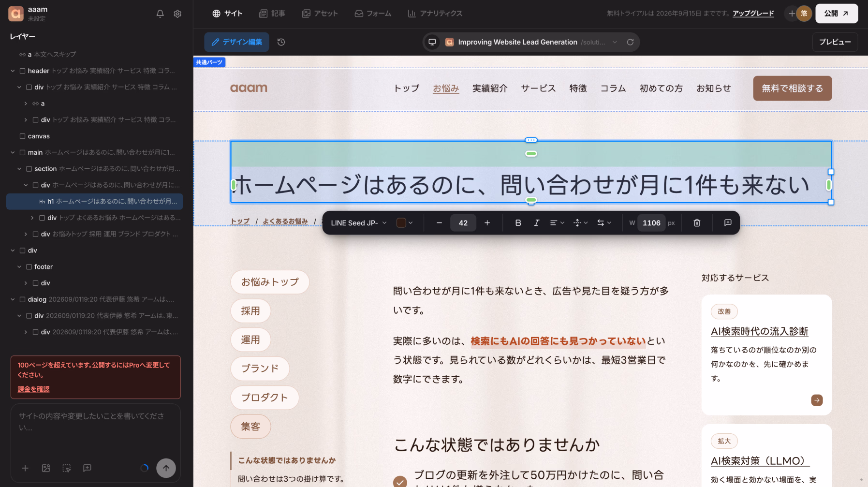
Task: Click the 公開 publish button
Action: (837, 14)
